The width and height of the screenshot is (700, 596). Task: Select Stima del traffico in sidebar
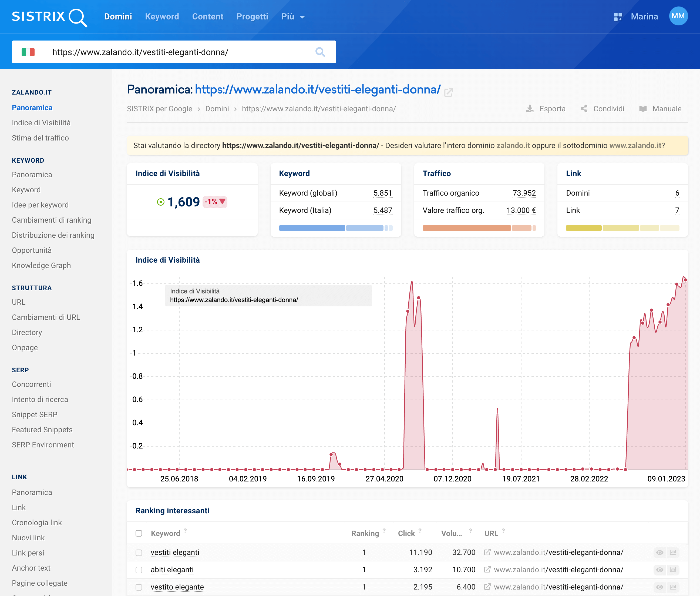pos(40,138)
